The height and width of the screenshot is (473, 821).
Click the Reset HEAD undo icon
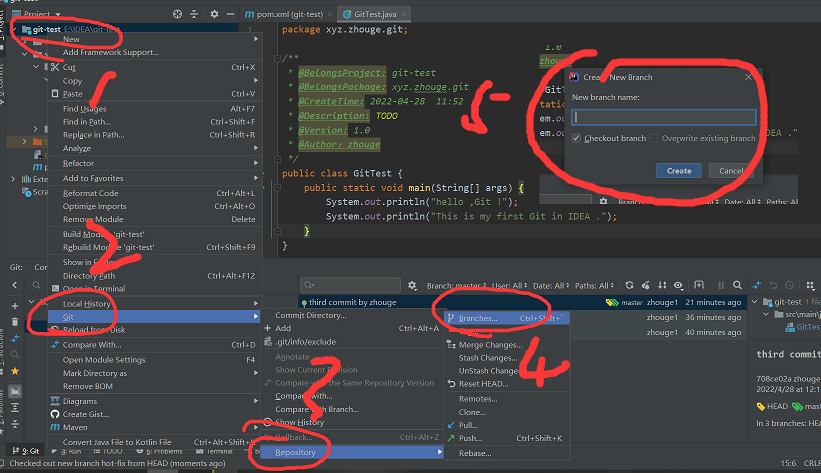(452, 384)
